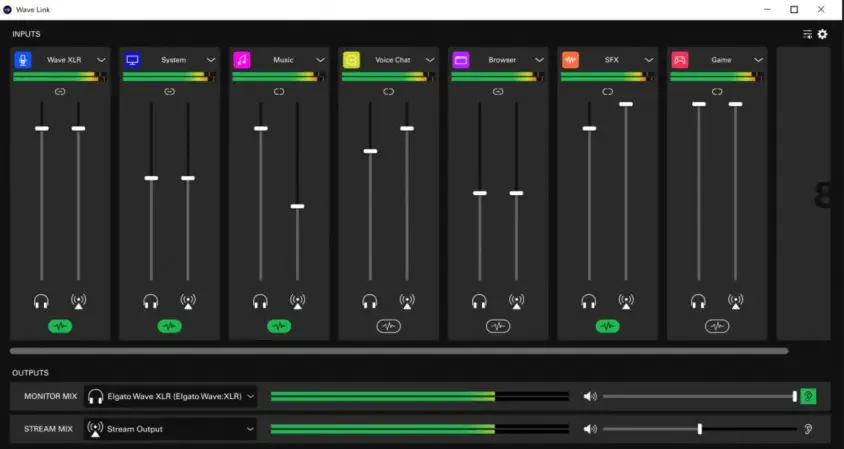
Task: Click the Voice Chat monitor fader handle
Action: 370,151
